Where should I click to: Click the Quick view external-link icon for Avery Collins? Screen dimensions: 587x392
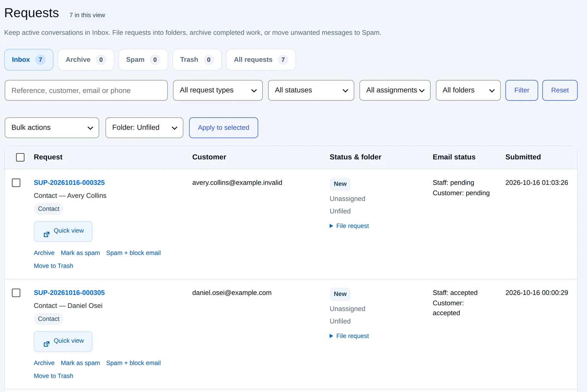tap(46, 234)
